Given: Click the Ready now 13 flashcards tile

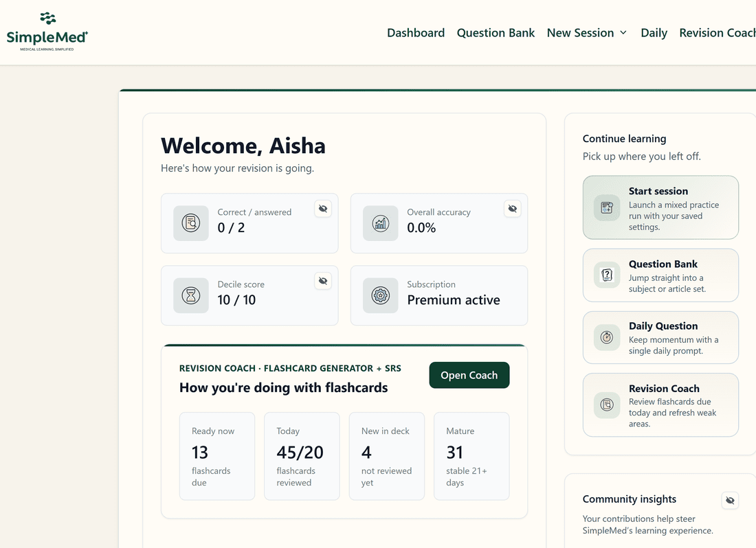Looking at the screenshot, I should coord(217,456).
